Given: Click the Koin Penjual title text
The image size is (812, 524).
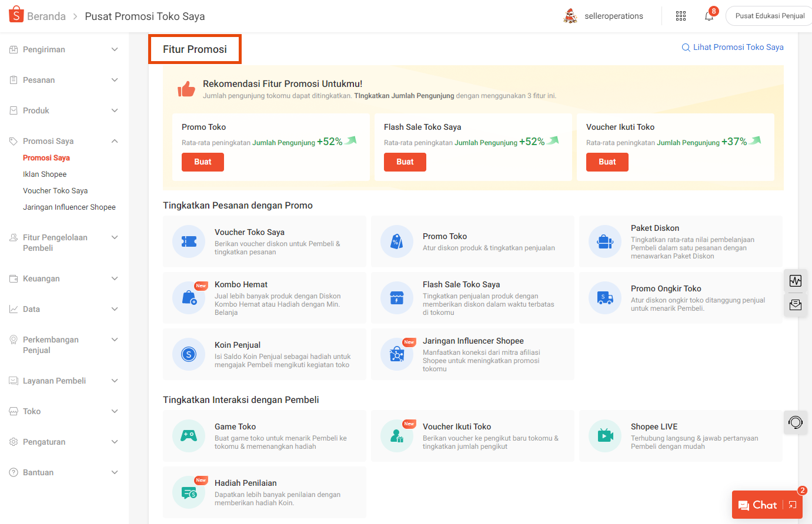Looking at the screenshot, I should pos(238,345).
